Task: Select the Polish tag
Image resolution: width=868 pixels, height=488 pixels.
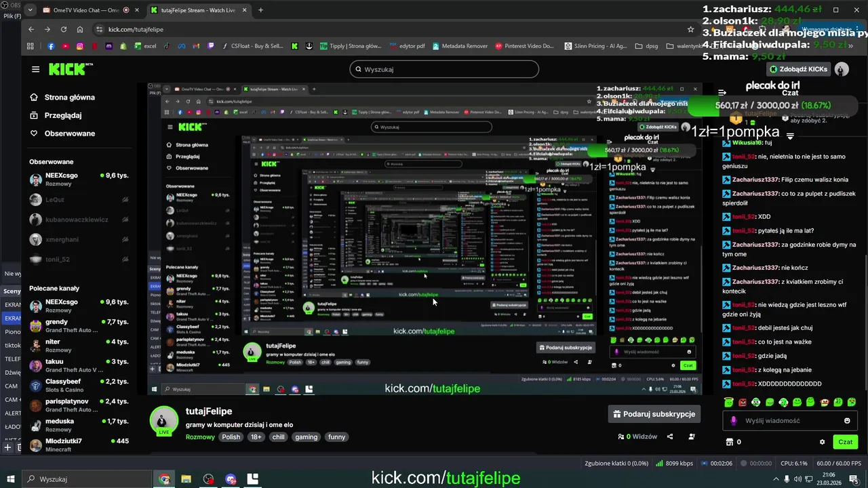Action: tap(231, 437)
